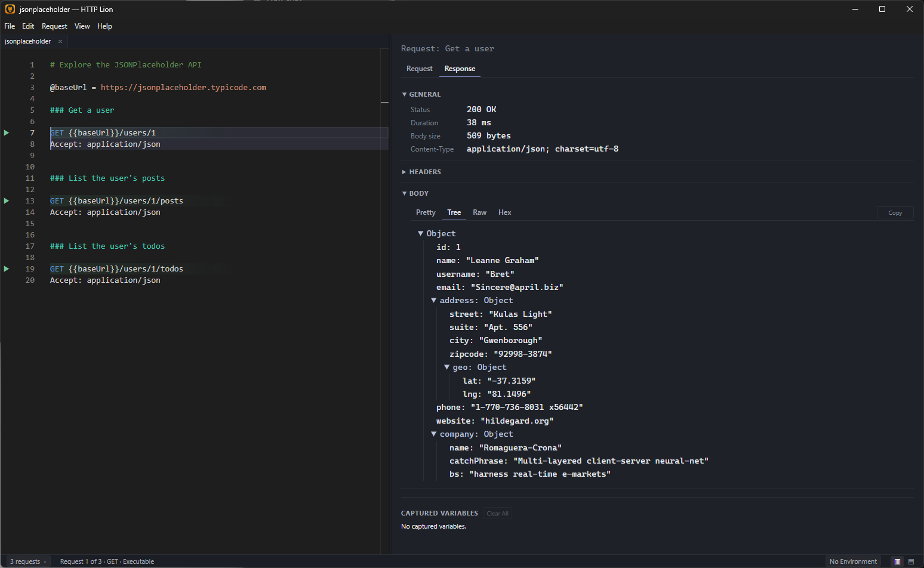Close the jsonplaceholder tab

60,41
